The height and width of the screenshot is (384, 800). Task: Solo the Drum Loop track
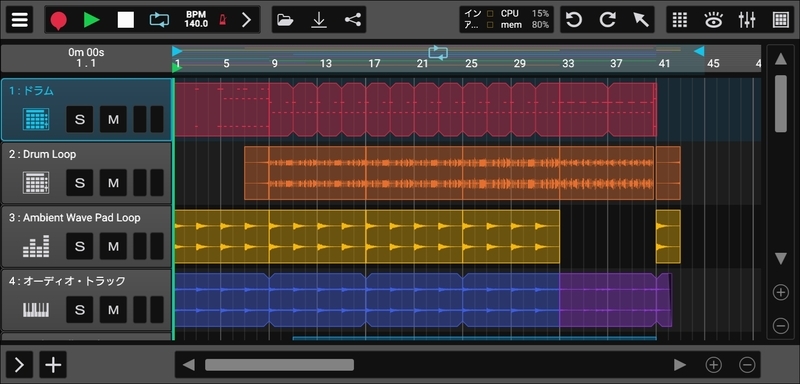80,183
